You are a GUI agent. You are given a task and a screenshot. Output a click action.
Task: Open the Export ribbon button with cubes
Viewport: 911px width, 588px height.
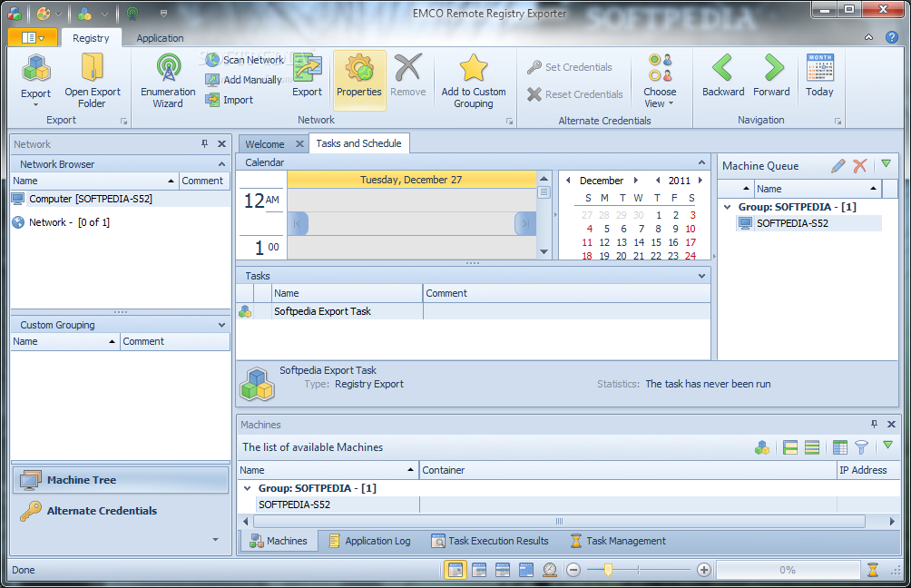(x=36, y=80)
